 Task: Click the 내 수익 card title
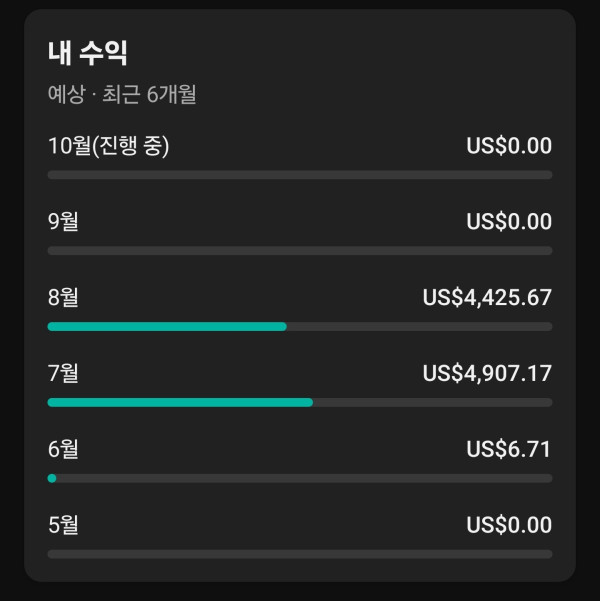coord(88,53)
